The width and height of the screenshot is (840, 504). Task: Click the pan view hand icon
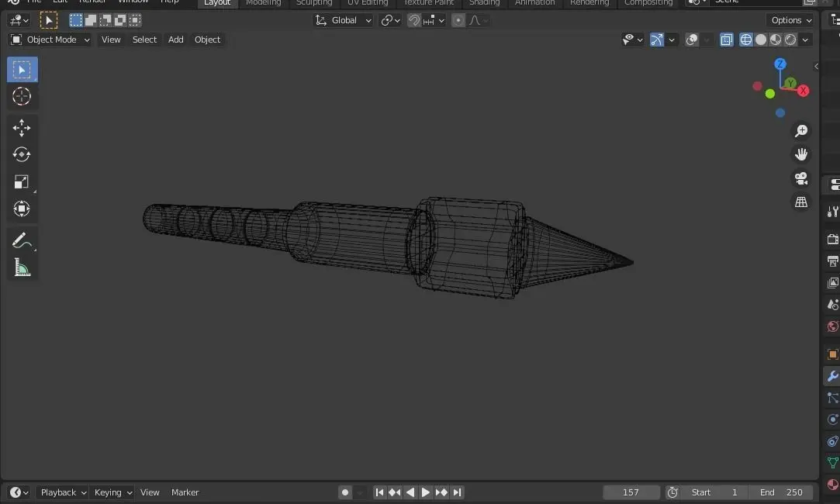tap(801, 154)
